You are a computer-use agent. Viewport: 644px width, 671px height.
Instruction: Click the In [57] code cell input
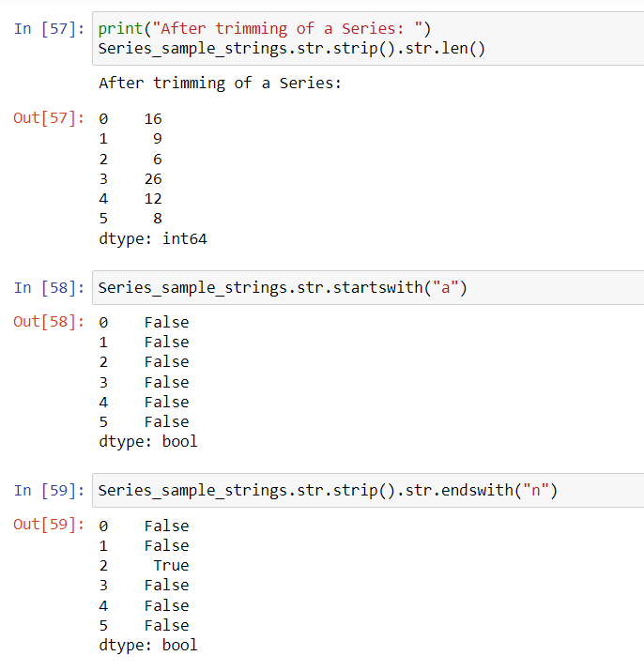pyautogui.click(x=368, y=38)
